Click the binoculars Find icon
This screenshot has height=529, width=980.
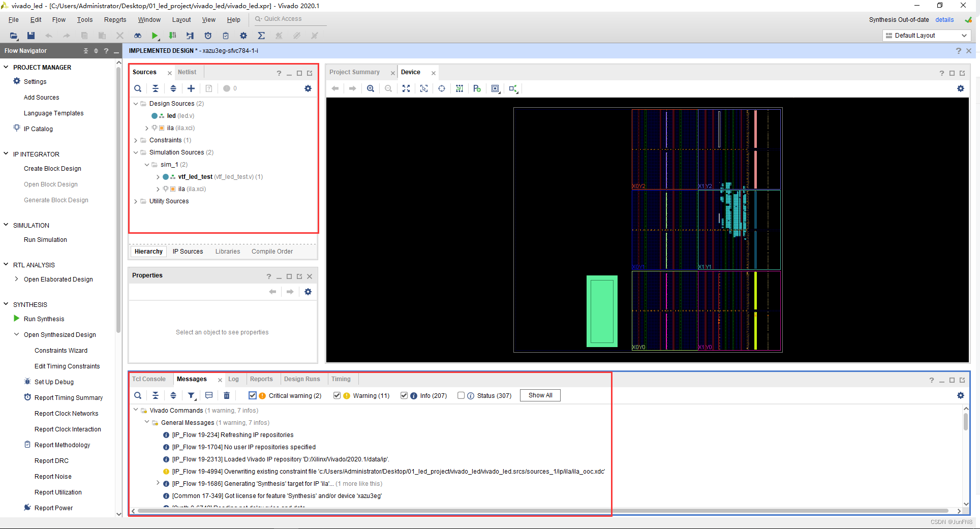point(138,36)
